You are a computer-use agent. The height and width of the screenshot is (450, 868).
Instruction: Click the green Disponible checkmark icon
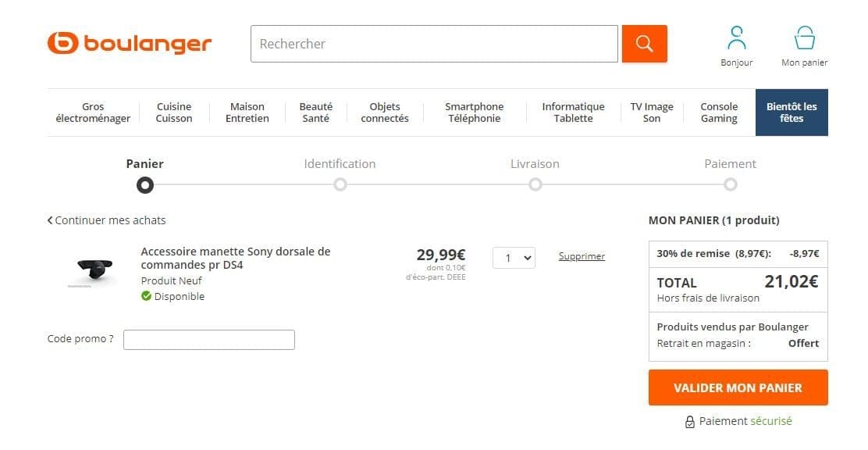(x=146, y=296)
